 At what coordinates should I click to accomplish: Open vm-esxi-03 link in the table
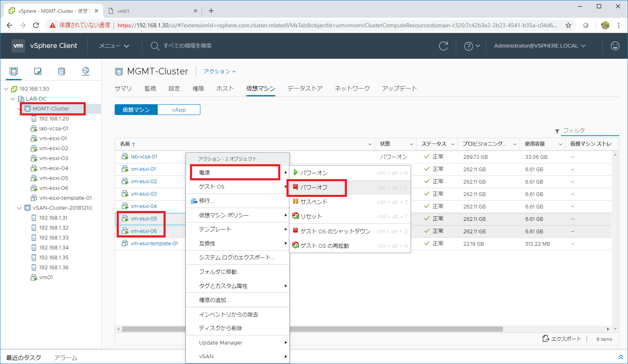[144, 194]
